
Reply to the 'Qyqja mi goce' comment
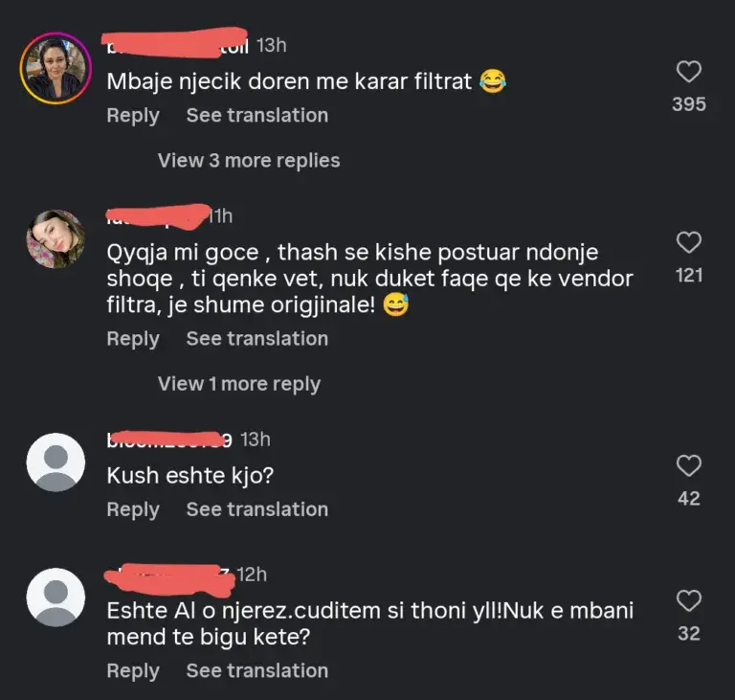(133, 338)
